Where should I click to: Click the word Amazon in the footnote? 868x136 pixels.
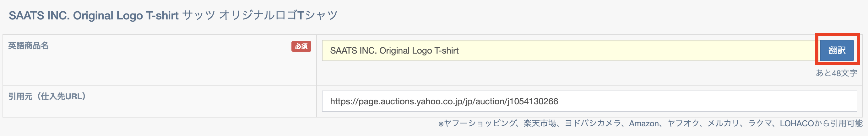[x=643, y=123]
